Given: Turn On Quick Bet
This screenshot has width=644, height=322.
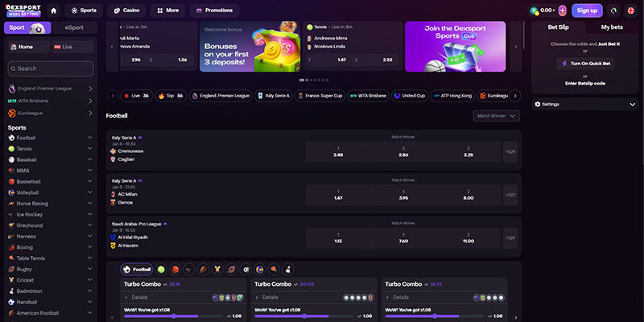Looking at the screenshot, I should click(585, 64).
